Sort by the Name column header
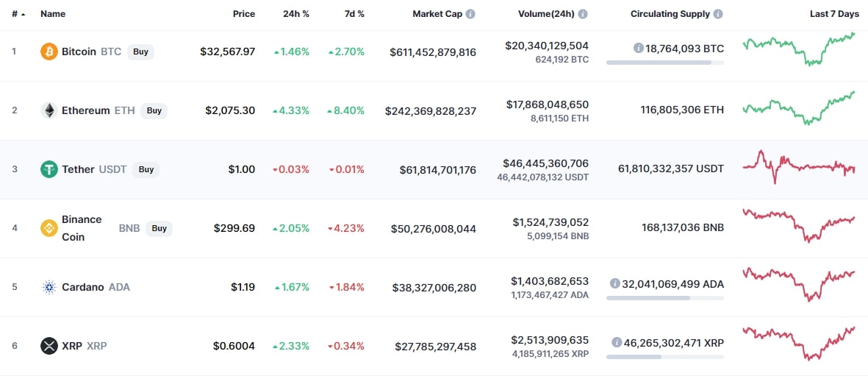The width and height of the screenshot is (868, 379). [53, 14]
